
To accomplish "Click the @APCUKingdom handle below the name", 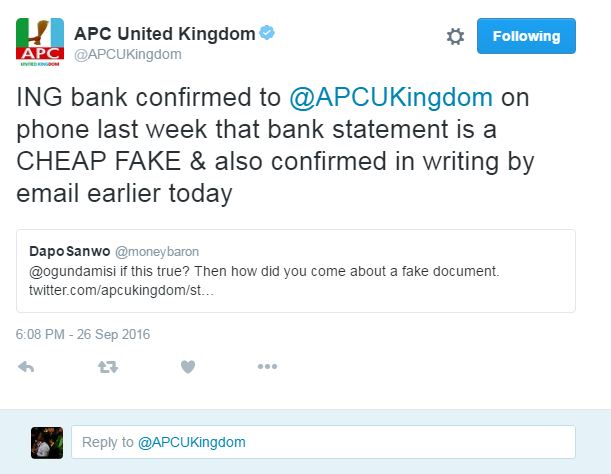I will pyautogui.click(x=127, y=55).
